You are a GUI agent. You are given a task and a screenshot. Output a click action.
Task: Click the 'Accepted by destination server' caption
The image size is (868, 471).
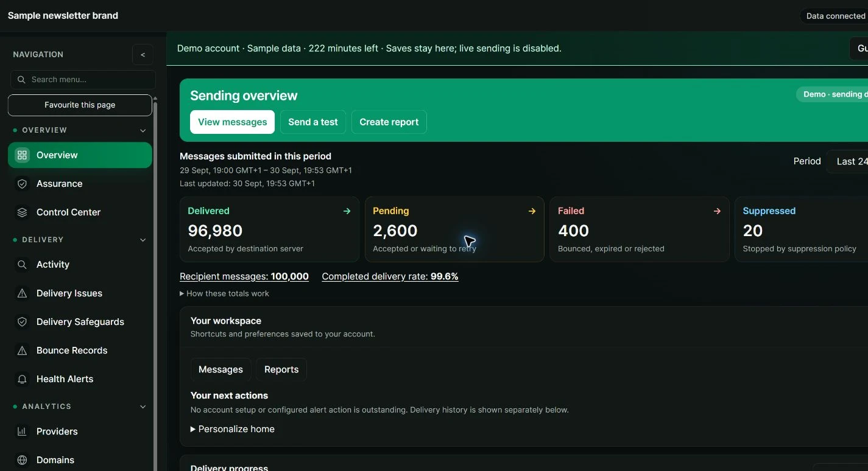tap(245, 248)
